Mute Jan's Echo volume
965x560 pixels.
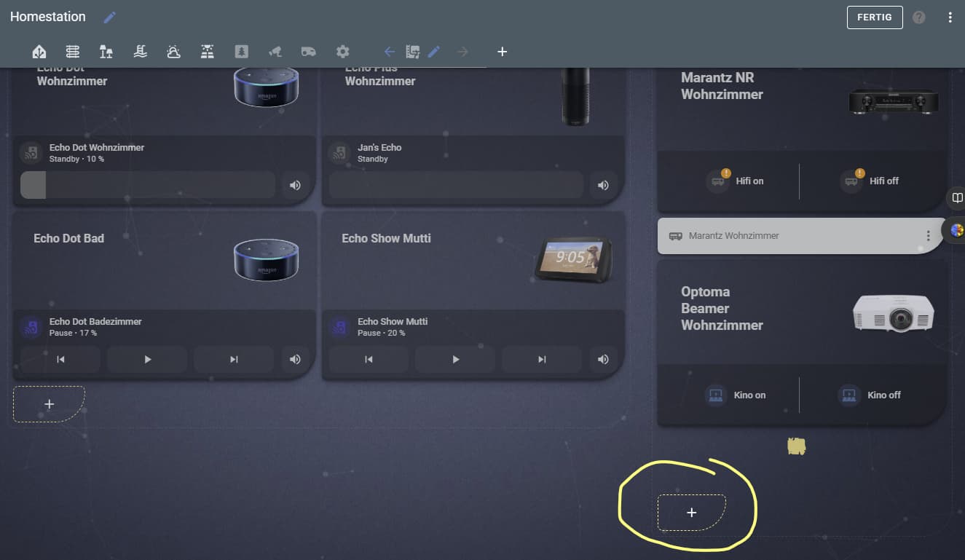coord(603,185)
